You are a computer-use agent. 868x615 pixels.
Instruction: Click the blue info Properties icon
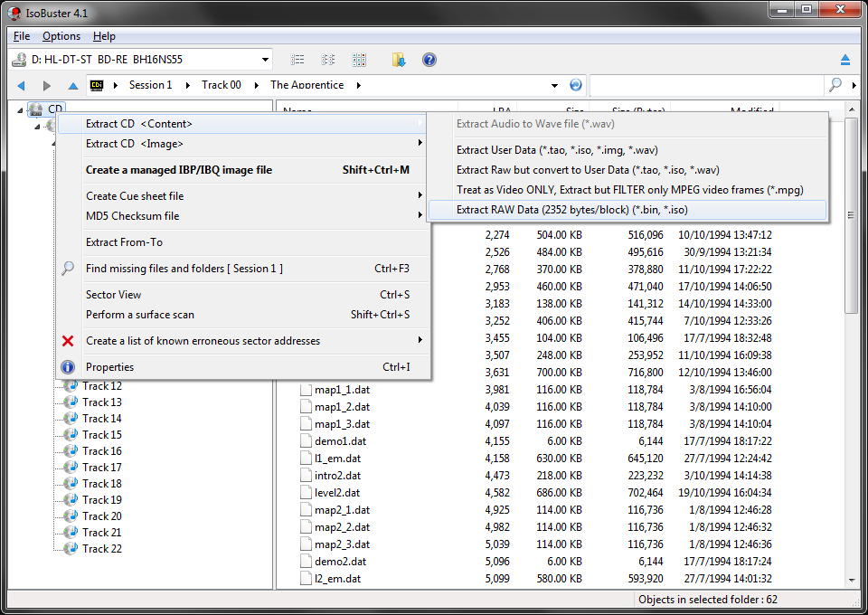68,367
